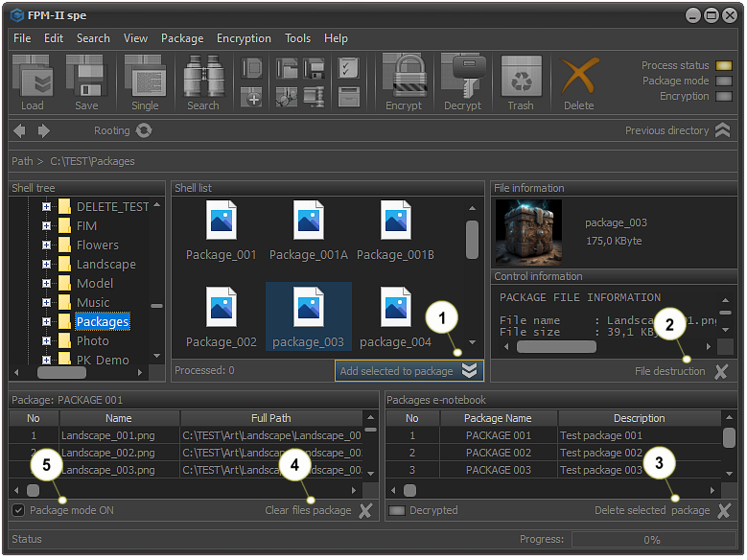Screen dimensions: 747x560
Task: Expand the Photo folder node
Action: click(x=46, y=340)
